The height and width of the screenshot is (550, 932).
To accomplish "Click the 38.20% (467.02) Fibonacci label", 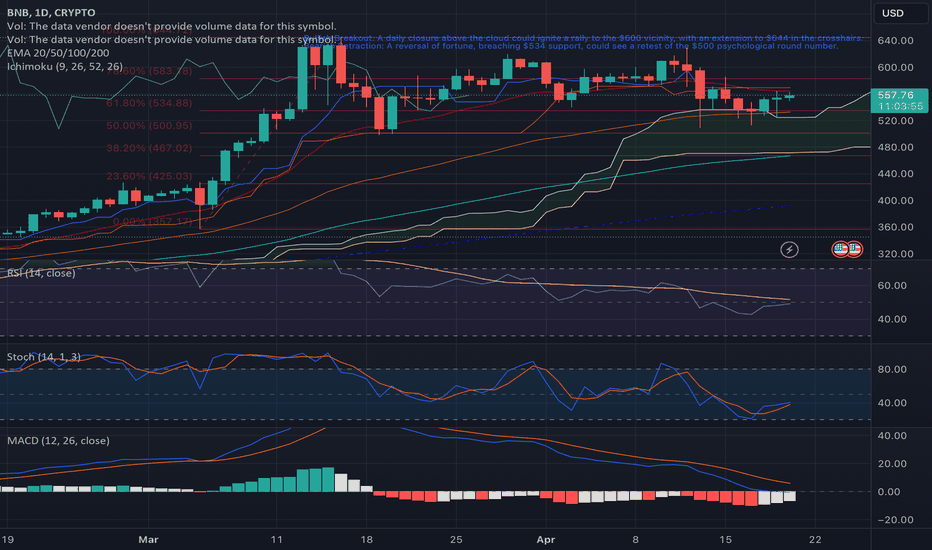I will (149, 148).
